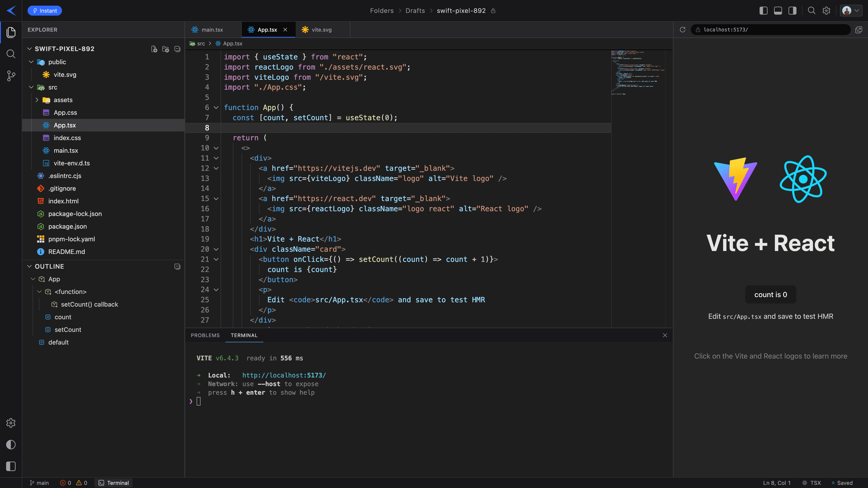Click the Folders breadcrumb
Image resolution: width=868 pixels, height=488 pixels.
click(382, 11)
